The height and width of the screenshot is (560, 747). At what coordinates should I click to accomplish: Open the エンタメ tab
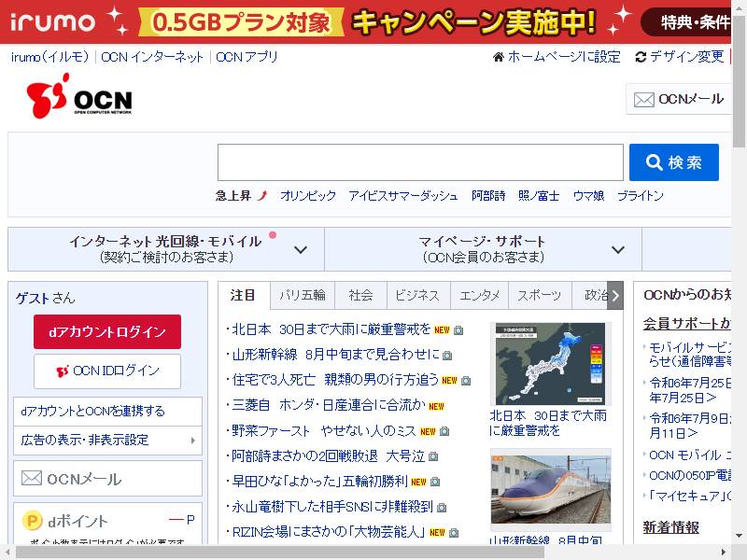[x=479, y=295]
